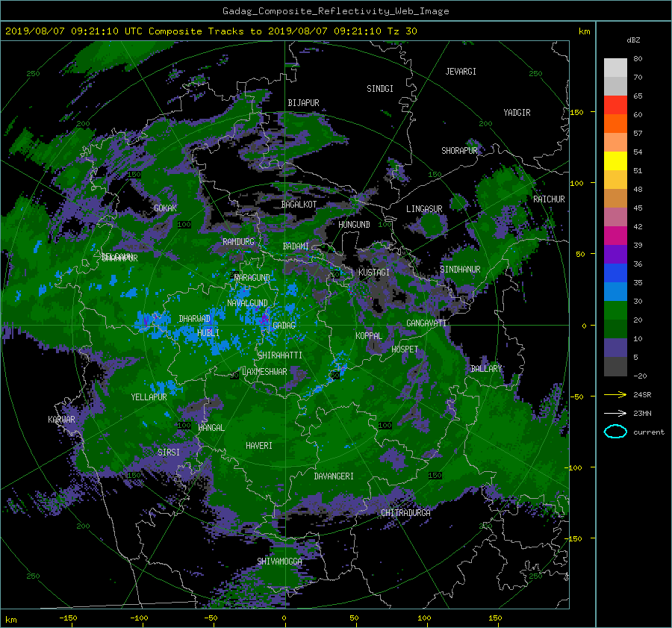Click the '23MN' legend label

pyautogui.click(x=642, y=413)
